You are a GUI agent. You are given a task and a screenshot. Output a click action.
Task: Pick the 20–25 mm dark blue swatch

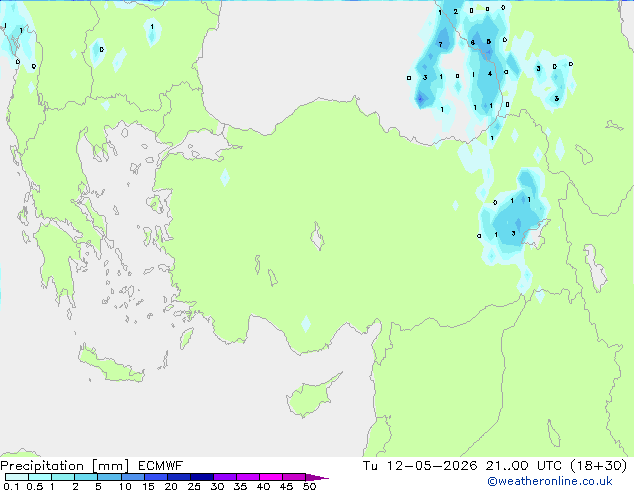(x=179, y=477)
